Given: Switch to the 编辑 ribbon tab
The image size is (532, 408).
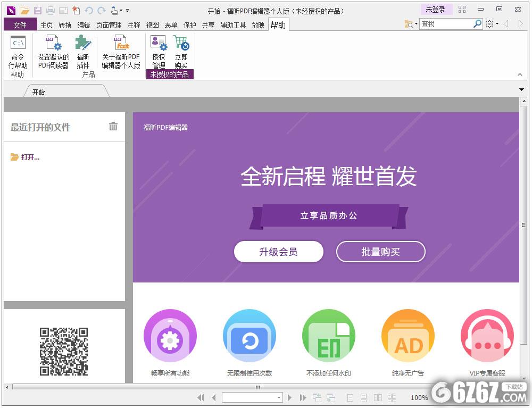Looking at the screenshot, I should coord(84,25).
